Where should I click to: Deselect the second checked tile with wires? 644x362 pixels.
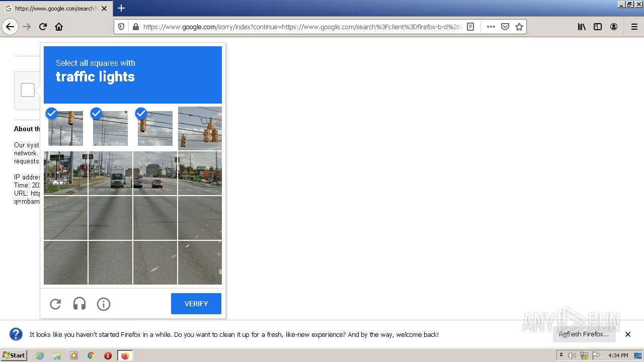pyautogui.click(x=110, y=128)
